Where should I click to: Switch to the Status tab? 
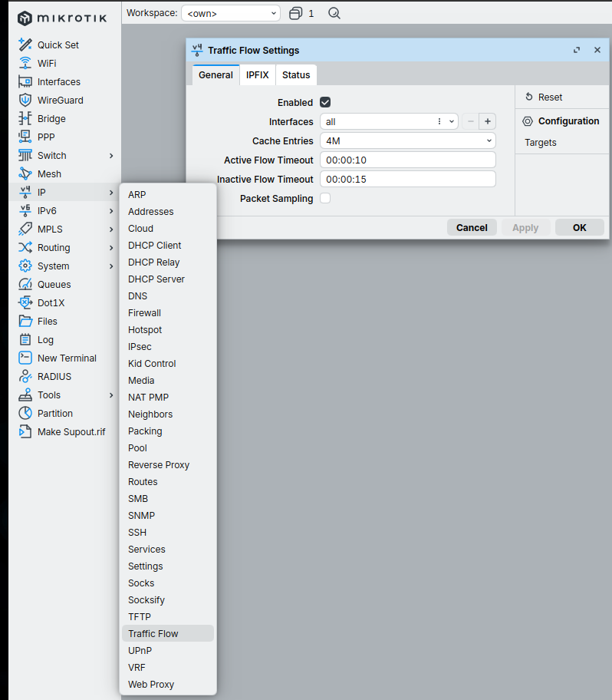point(296,75)
